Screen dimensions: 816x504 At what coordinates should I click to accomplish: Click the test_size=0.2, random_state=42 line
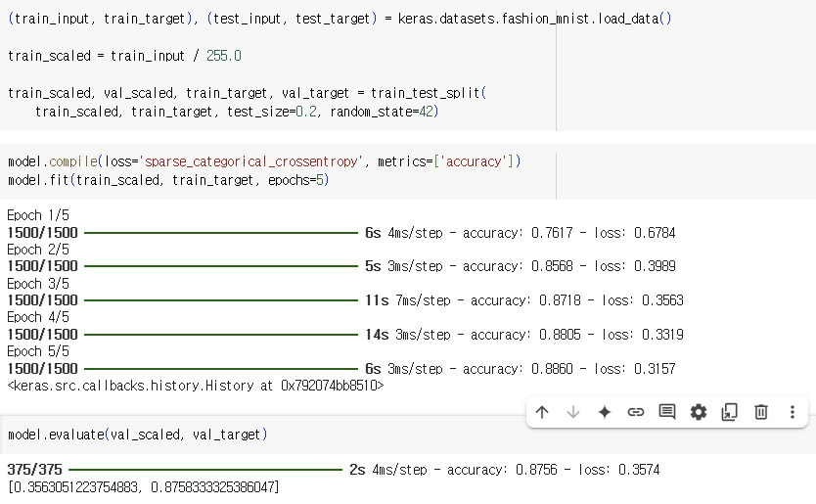coord(237,112)
